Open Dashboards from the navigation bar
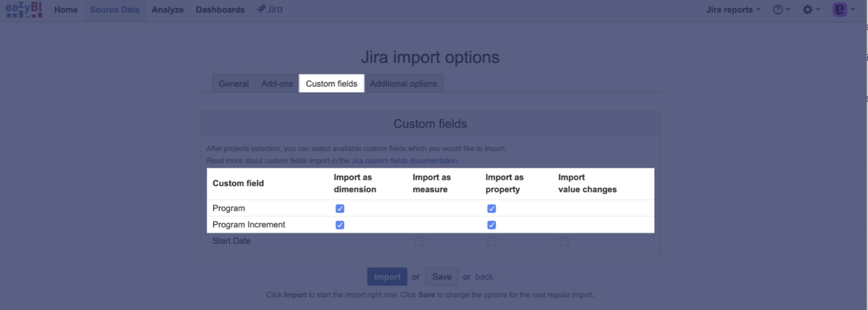Viewport: 868px width, 310px height. tap(220, 9)
